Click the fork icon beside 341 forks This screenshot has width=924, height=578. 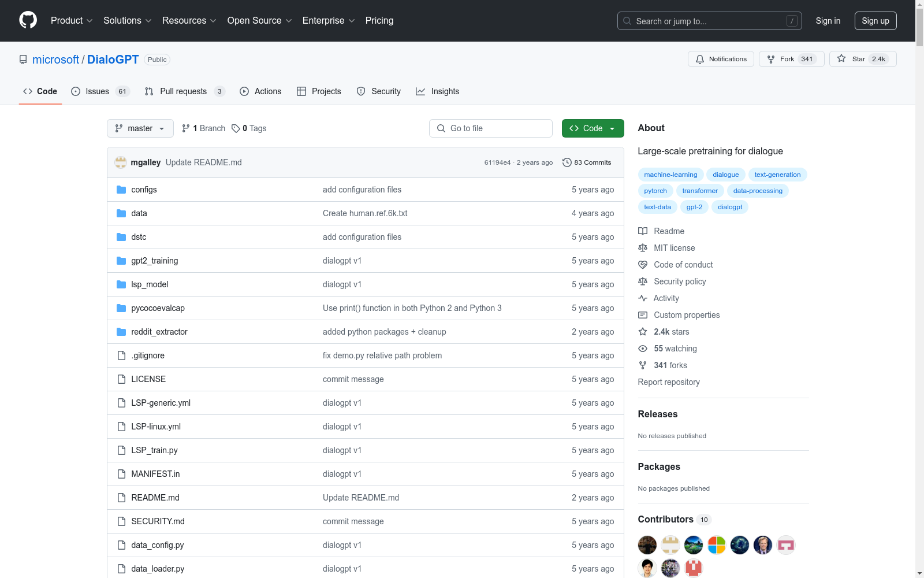pos(643,365)
